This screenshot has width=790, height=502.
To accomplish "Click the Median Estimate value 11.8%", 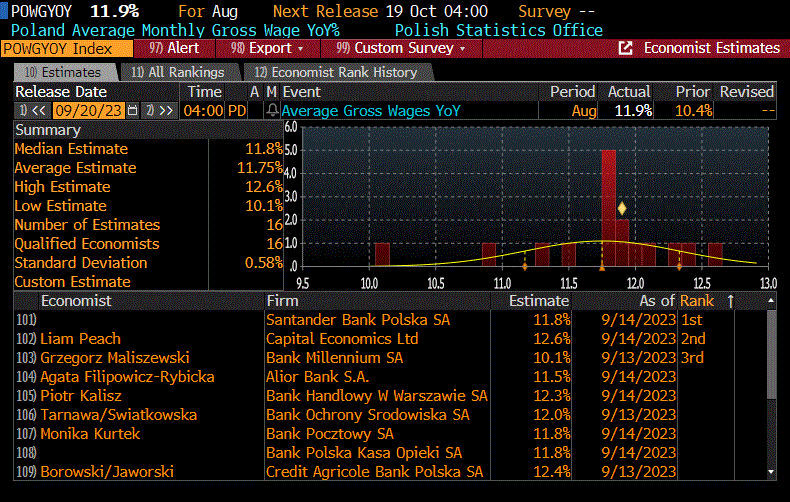I will click(x=264, y=149).
